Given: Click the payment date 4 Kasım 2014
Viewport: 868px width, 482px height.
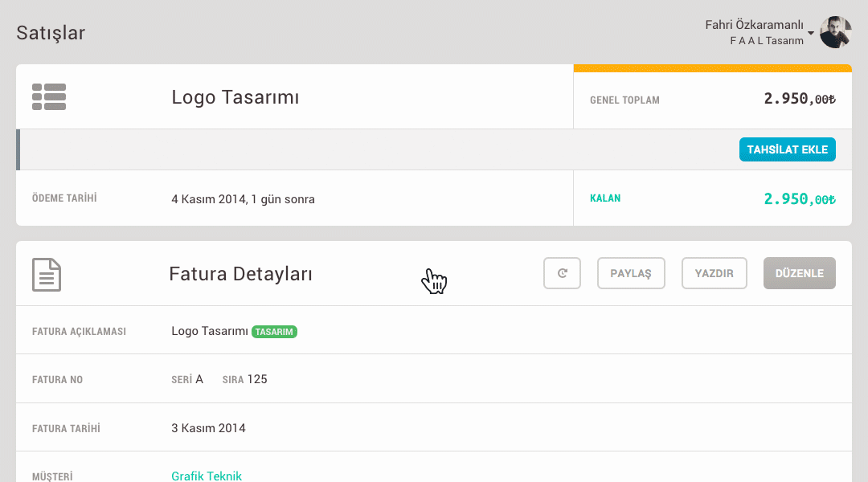Looking at the screenshot, I should pos(243,198).
